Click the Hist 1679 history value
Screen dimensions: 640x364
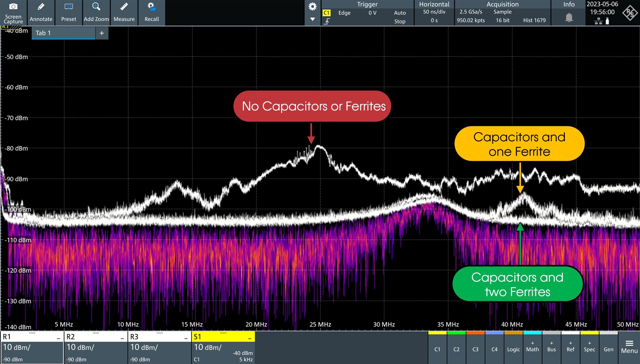tap(534, 20)
